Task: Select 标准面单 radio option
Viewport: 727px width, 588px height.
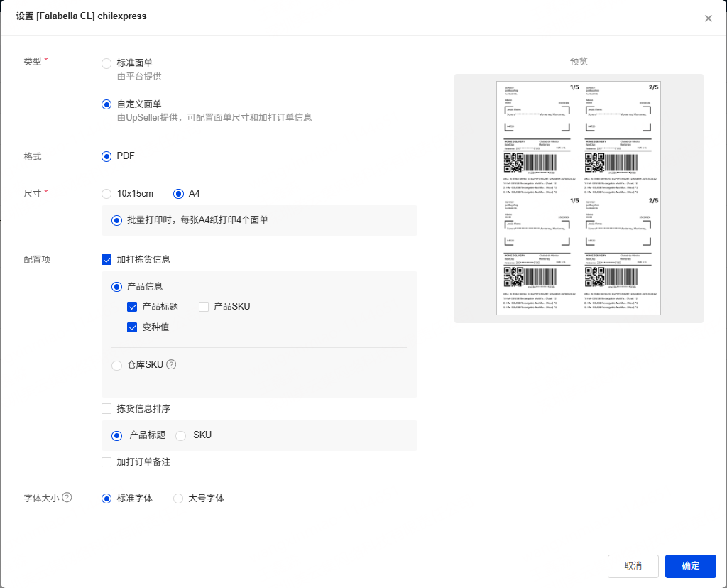Action: point(106,63)
